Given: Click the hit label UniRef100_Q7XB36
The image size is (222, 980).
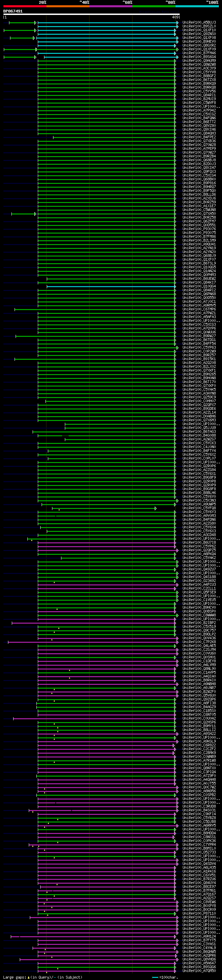Looking at the screenshot, I should coord(199,141).
